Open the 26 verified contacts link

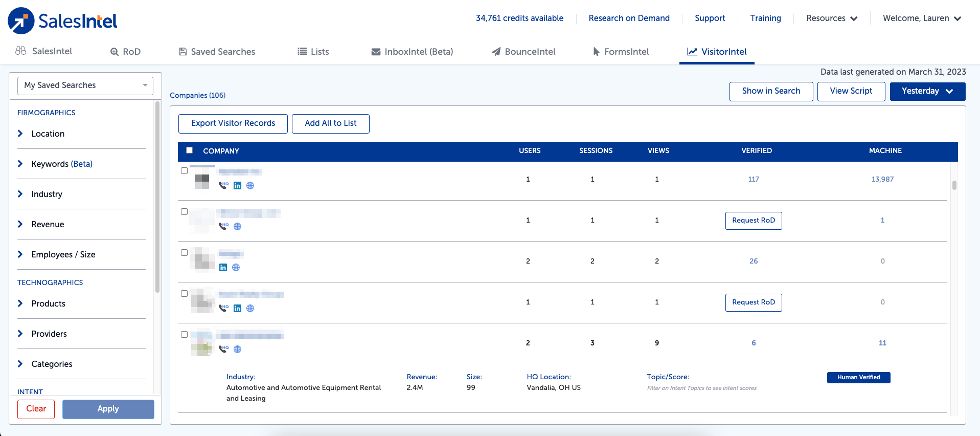[754, 261]
